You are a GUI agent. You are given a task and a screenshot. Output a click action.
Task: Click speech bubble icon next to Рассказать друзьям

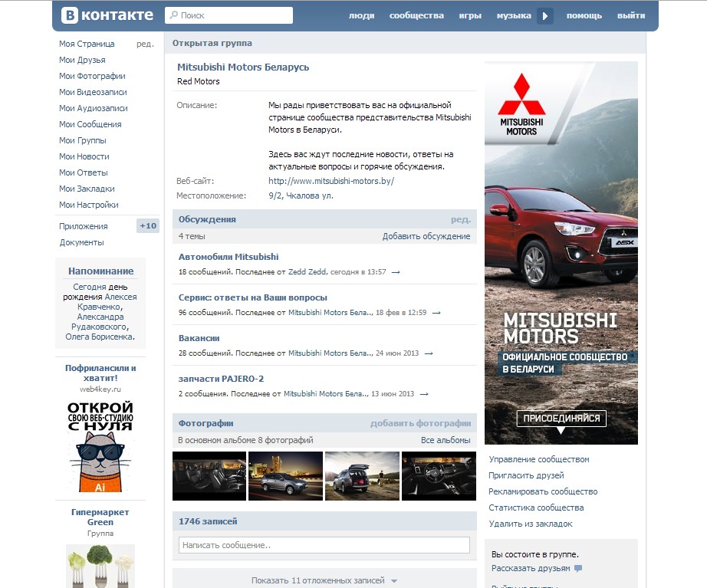coord(578,569)
